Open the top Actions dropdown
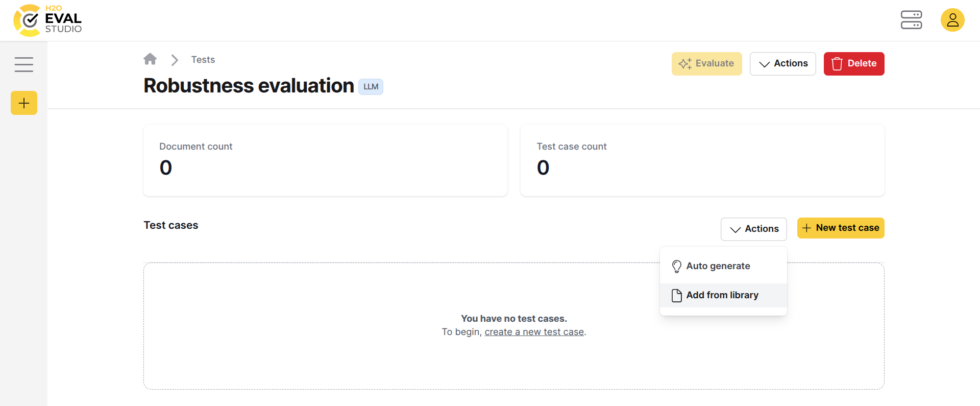Screen dimensions: 980x406 (x=783, y=63)
